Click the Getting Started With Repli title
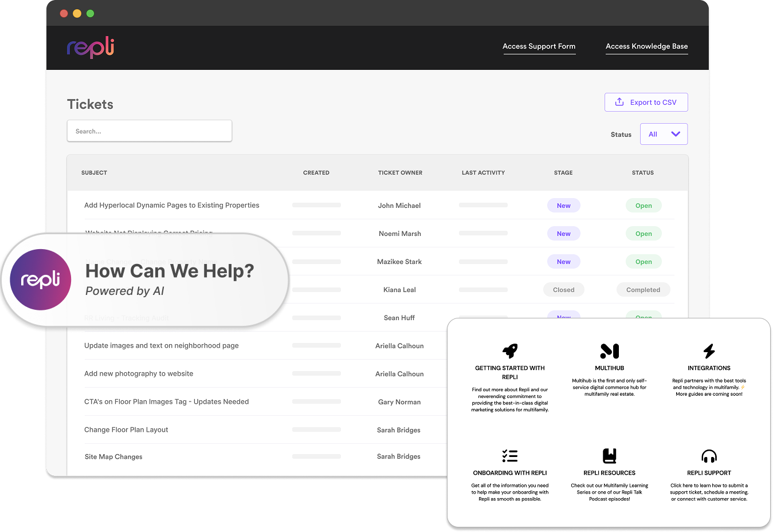This screenshot has height=532, width=773. coord(510,372)
